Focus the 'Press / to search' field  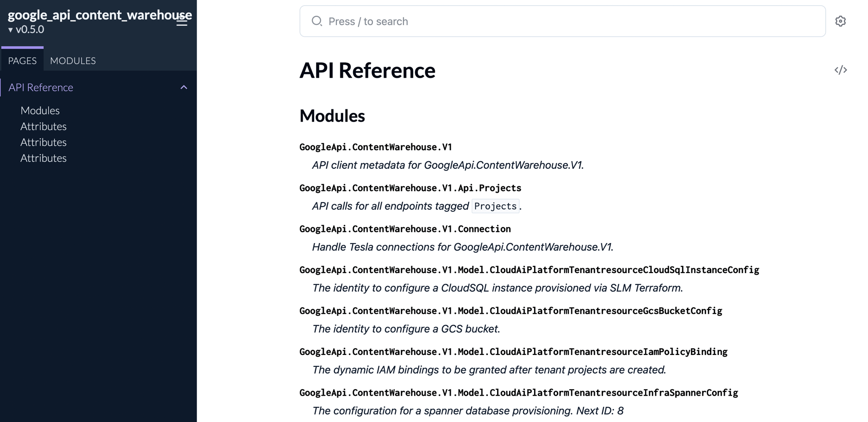[x=562, y=21]
